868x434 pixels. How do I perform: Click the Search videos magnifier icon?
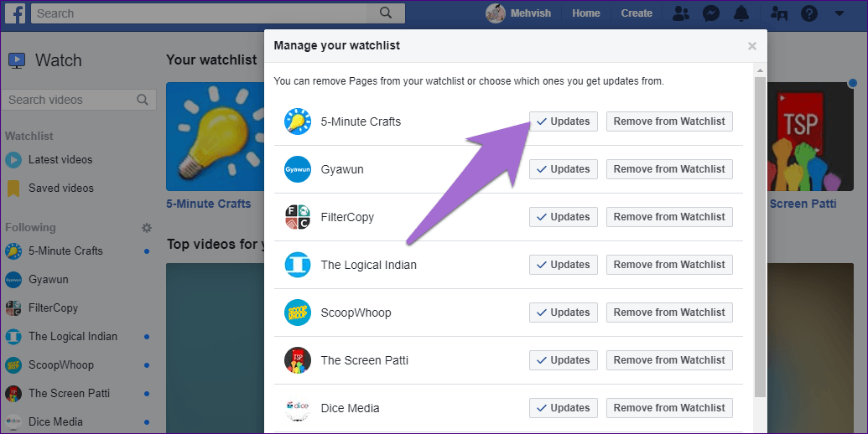[x=143, y=100]
